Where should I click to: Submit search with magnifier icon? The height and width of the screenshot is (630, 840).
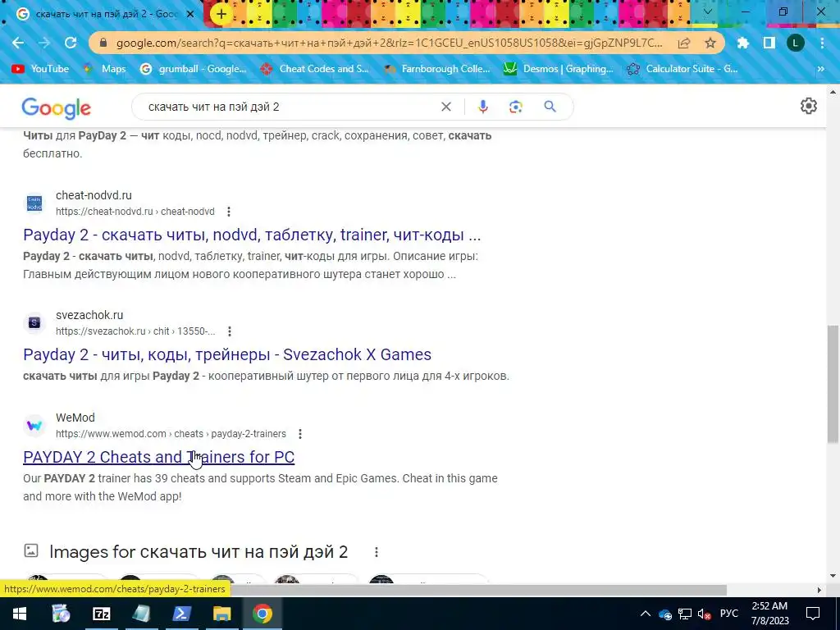(550, 107)
